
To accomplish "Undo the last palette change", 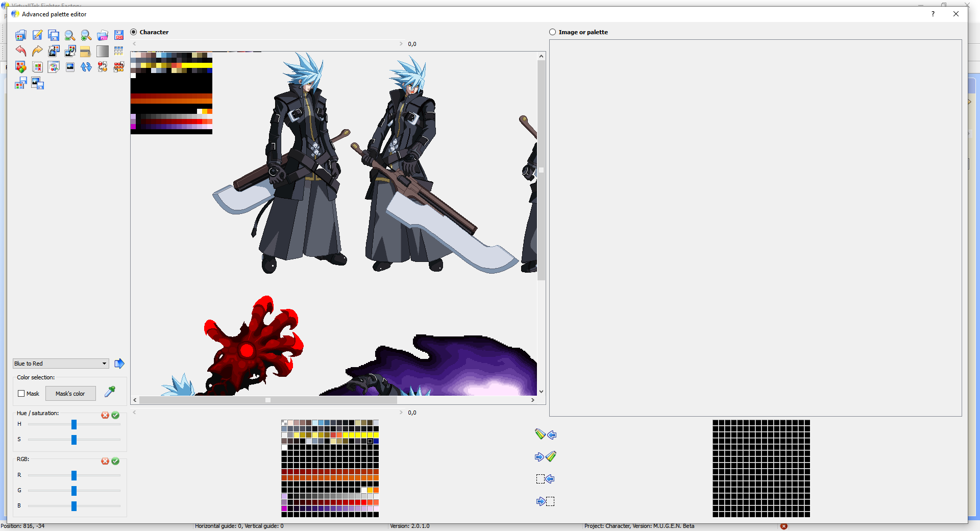I will 21,51.
